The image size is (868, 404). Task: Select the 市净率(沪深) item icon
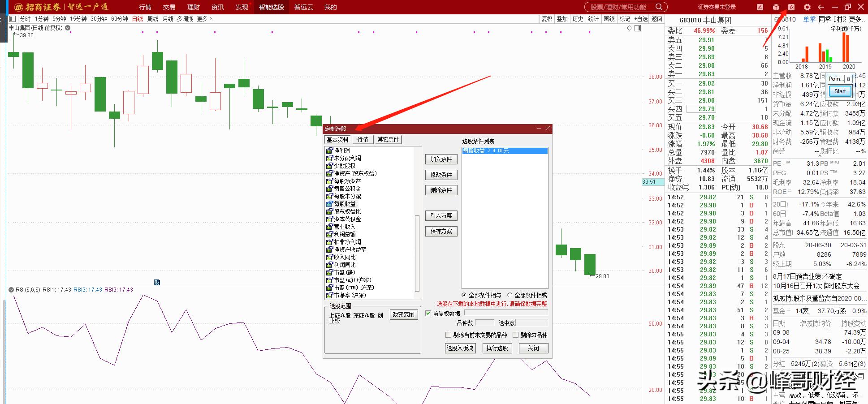pyautogui.click(x=329, y=295)
